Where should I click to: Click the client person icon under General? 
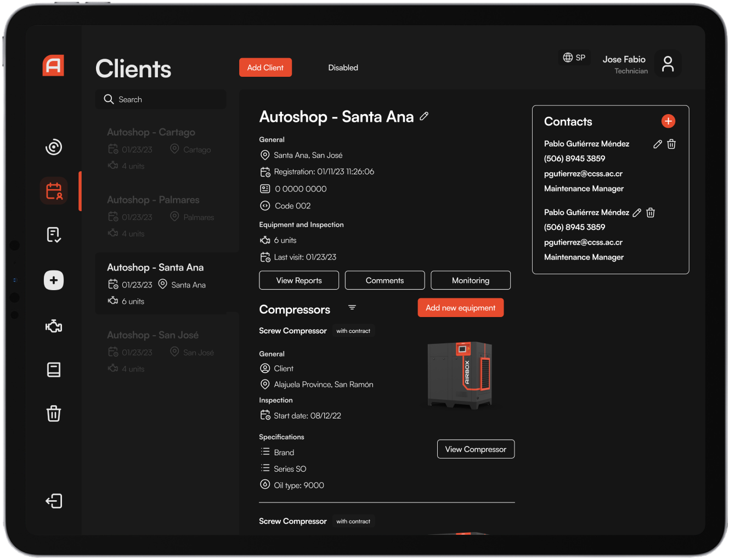265,368
